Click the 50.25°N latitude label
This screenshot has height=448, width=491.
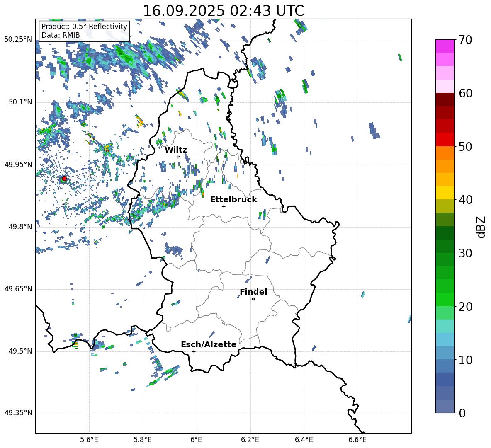(x=18, y=40)
